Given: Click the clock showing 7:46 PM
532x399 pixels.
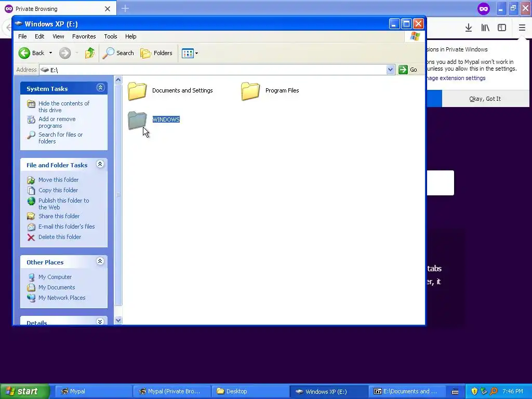Looking at the screenshot, I should tap(513, 391).
